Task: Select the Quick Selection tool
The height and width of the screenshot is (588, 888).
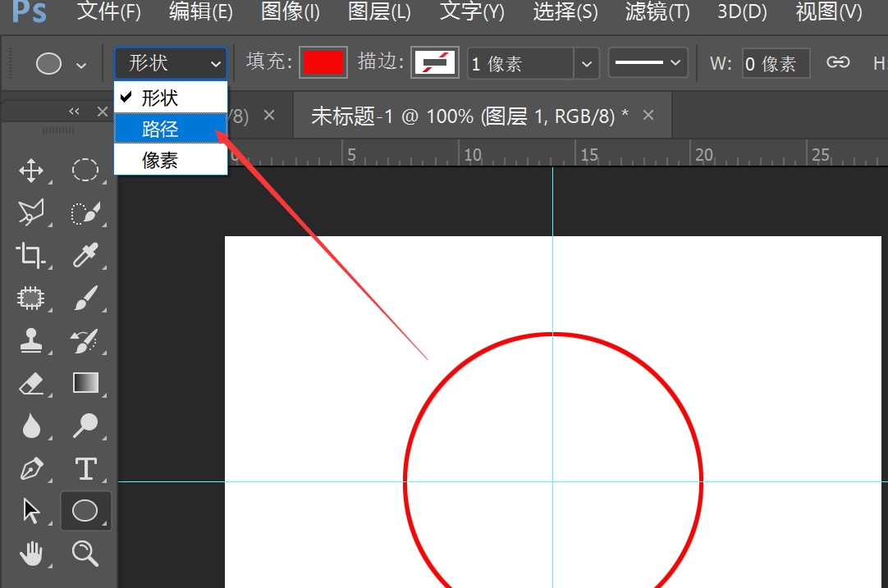Action: pos(85,212)
